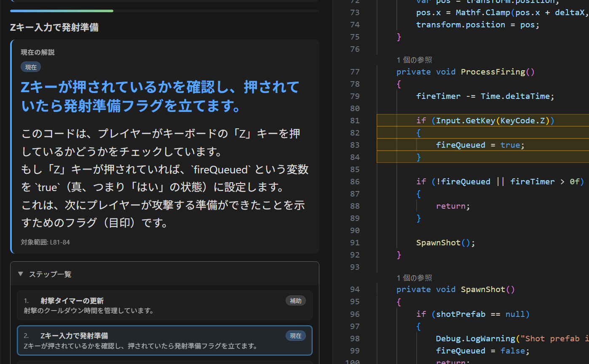Click the 対象範囲: L81-84 label
Image resolution: width=589 pixels, height=364 pixels.
click(x=45, y=242)
